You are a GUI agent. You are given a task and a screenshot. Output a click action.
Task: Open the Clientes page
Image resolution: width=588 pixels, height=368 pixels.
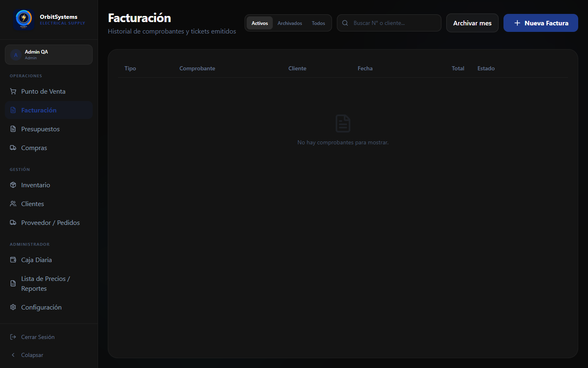point(49,204)
